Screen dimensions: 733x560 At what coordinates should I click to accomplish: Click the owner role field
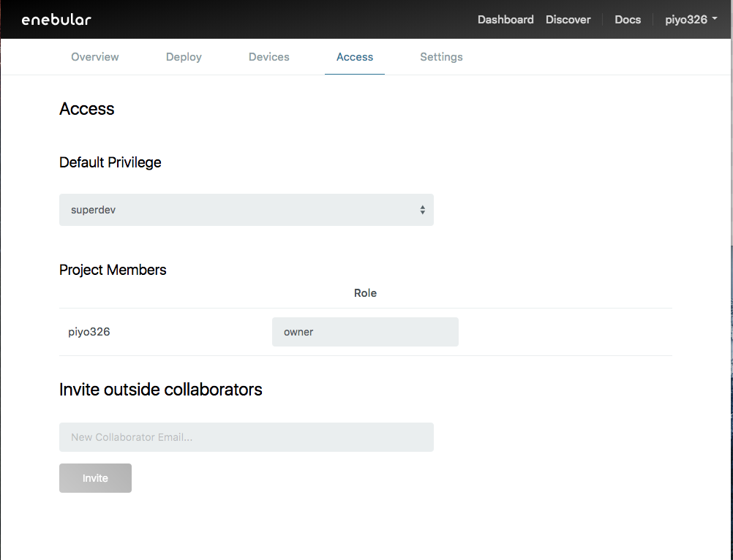[x=365, y=332]
